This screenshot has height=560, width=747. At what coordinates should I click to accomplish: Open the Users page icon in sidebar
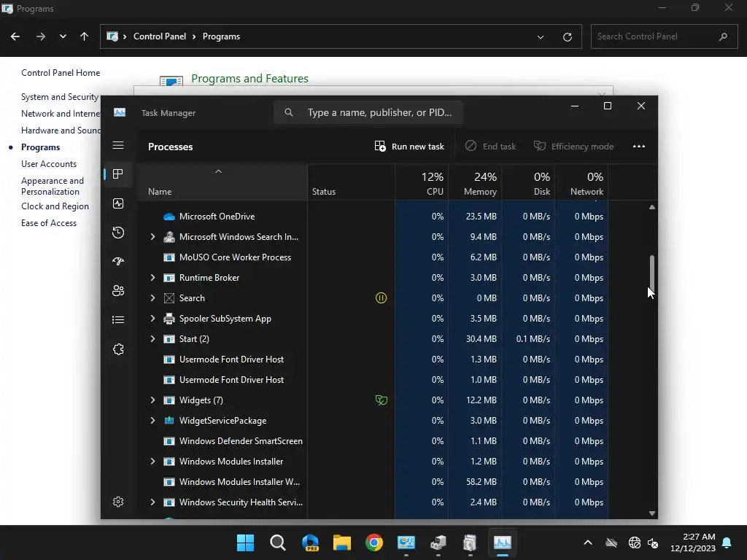click(118, 290)
